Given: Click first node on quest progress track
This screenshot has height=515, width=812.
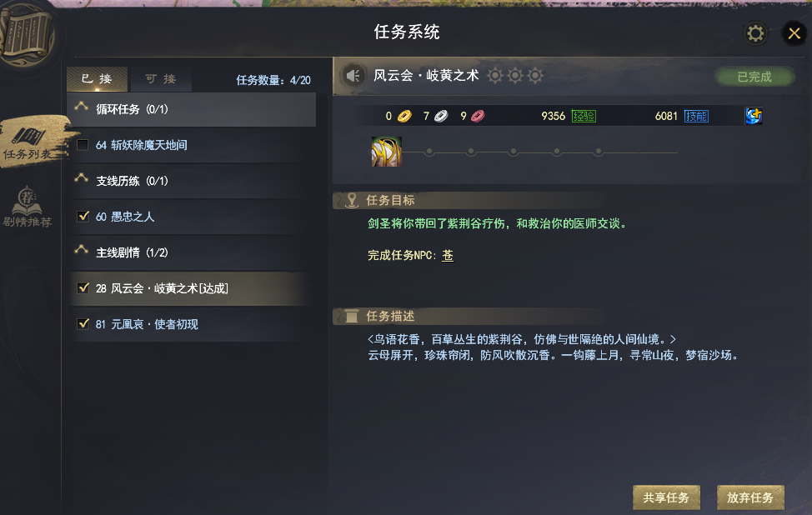Looking at the screenshot, I should pyautogui.click(x=429, y=152).
